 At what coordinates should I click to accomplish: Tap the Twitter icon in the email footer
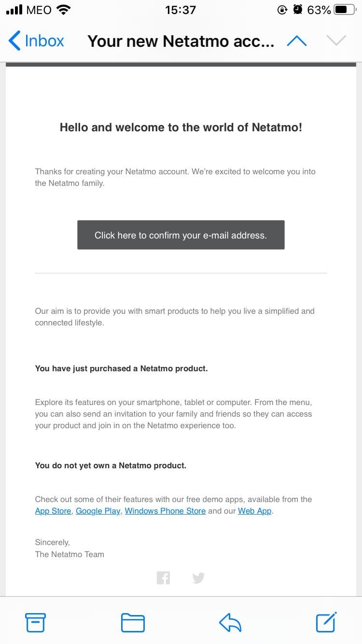(198, 577)
